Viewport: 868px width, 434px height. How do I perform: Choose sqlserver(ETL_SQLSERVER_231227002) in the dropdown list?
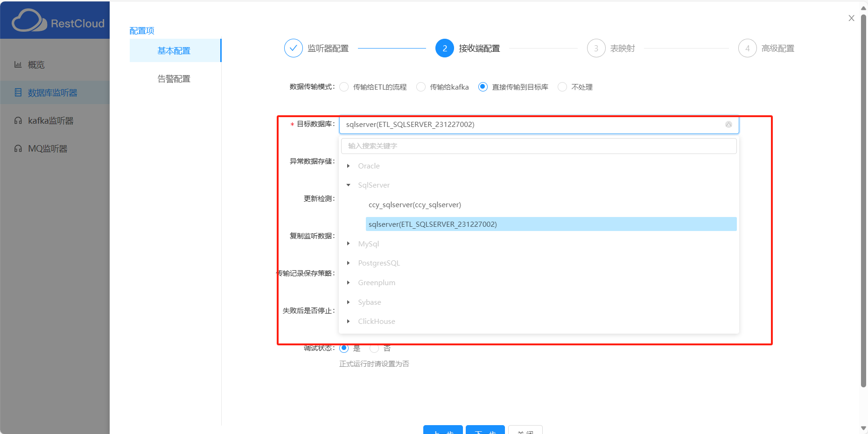(x=551, y=224)
